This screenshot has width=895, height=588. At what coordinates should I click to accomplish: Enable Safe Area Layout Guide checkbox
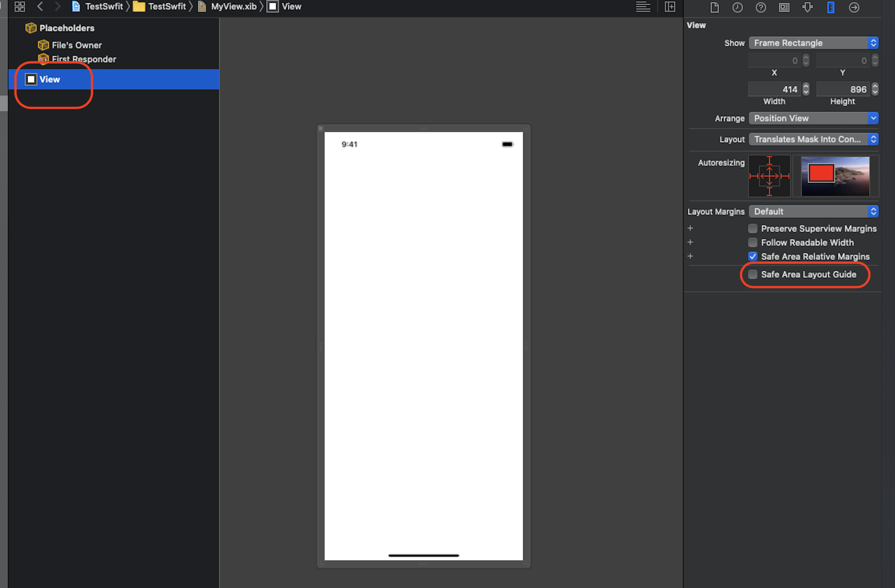point(752,274)
